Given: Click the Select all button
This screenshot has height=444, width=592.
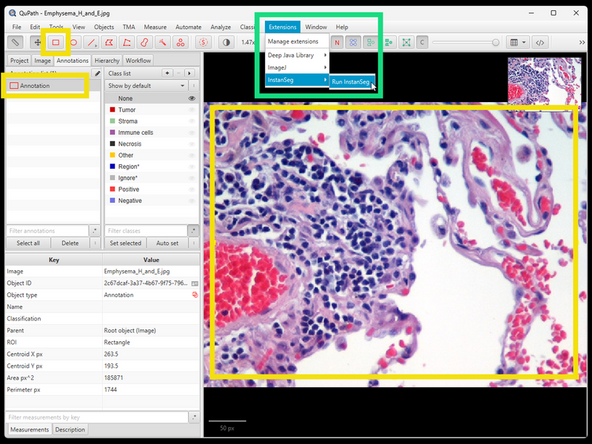Looking at the screenshot, I should pos(28,243).
